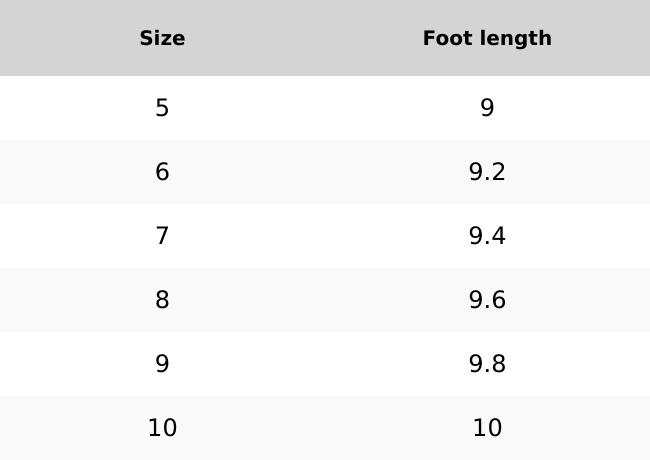Pick the foot length beside size 7

coord(487,236)
